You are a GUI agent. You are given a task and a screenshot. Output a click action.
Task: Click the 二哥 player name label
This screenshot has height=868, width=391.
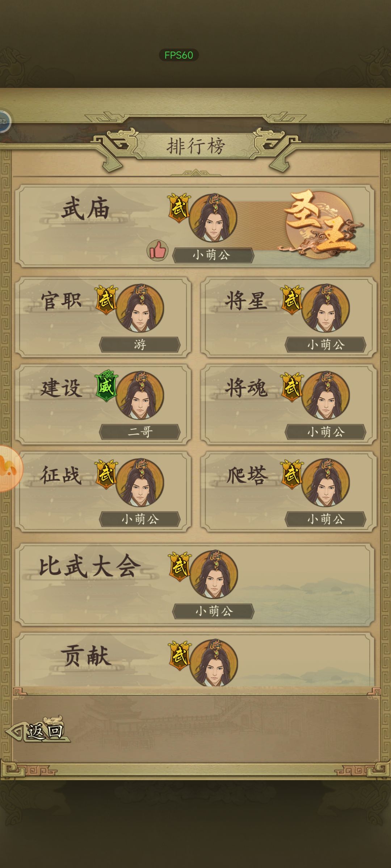coord(140,432)
